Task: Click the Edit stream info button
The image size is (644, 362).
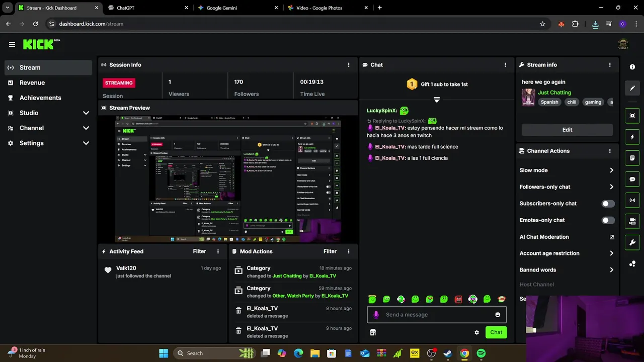Action: click(567, 130)
